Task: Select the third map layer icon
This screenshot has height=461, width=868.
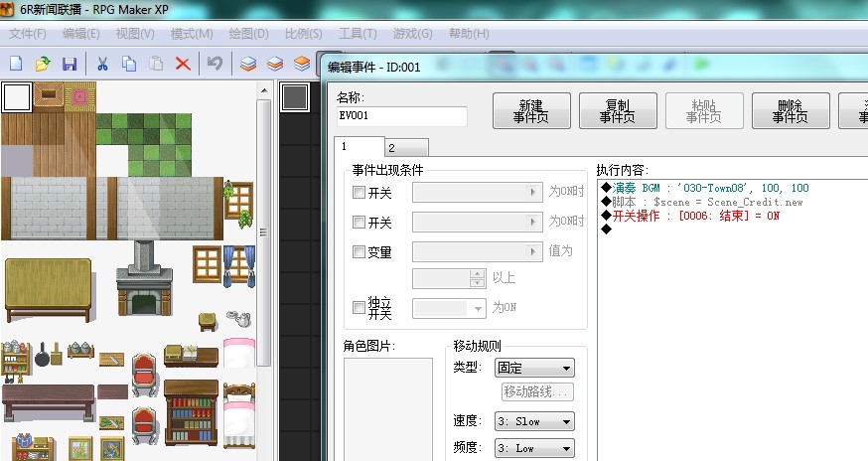Action: tap(302, 64)
